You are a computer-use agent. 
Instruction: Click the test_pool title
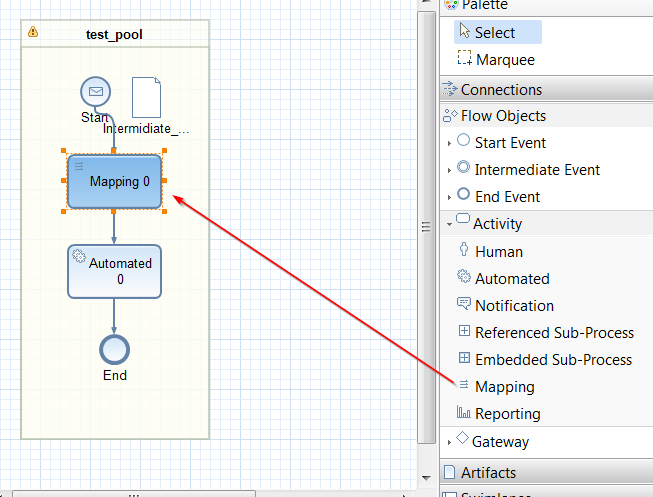(114, 34)
